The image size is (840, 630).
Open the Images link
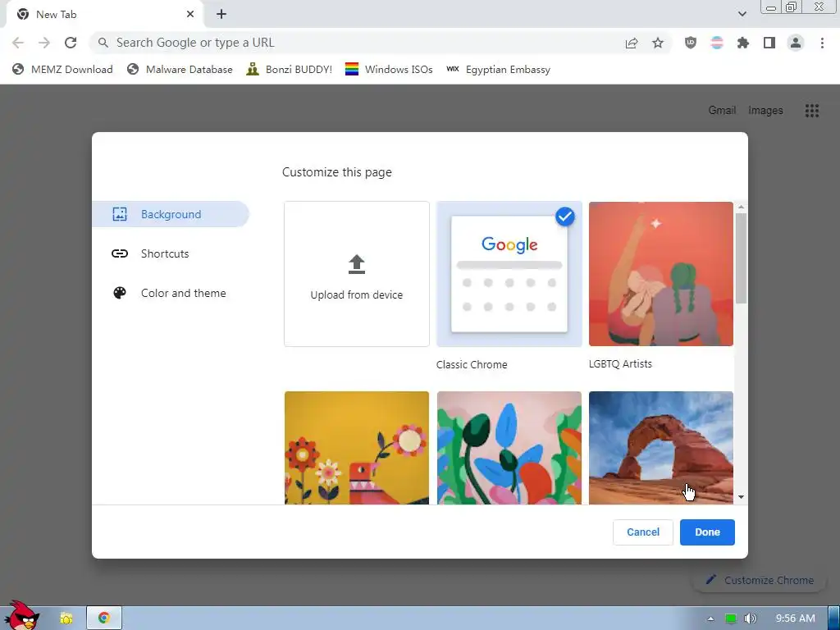click(765, 111)
